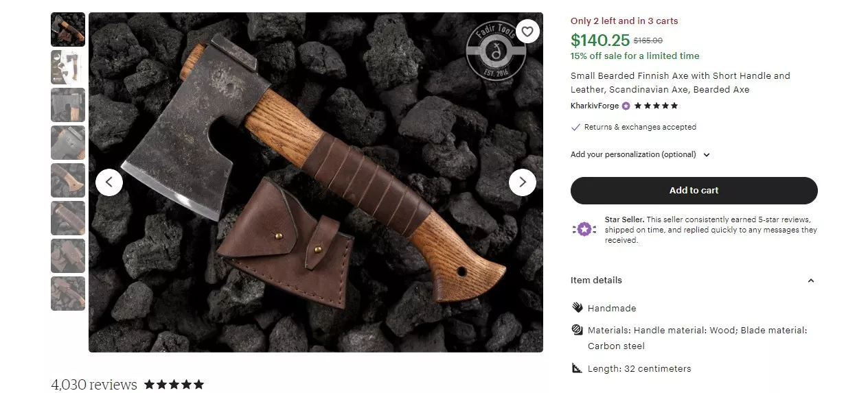Click the Item details heading
Image resolution: width=868 pixels, height=393 pixels.
pyautogui.click(x=596, y=281)
